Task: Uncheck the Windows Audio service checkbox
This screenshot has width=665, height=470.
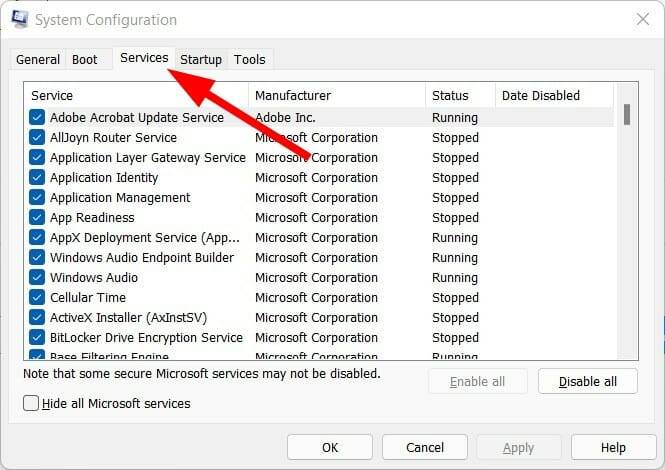Action: [x=37, y=278]
